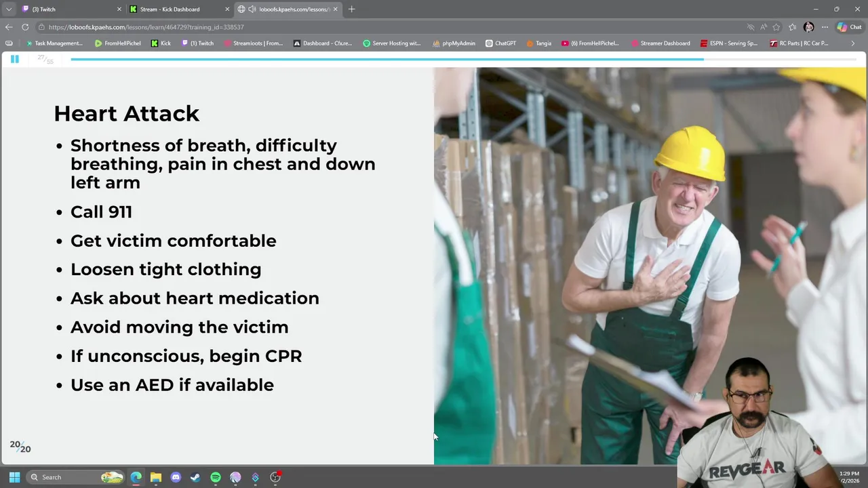The image size is (868, 488).
Task: Open Dashboard - Cfx.re bookmark
Action: point(323,43)
